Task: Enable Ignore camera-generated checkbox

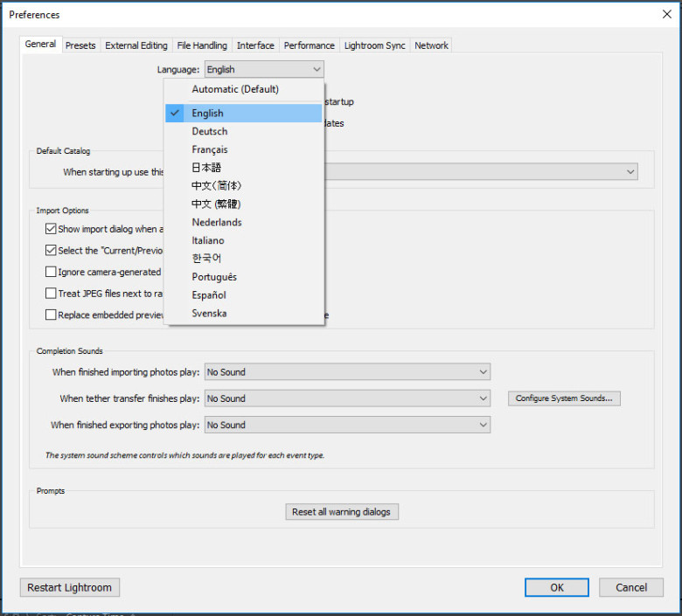Action: (51, 272)
